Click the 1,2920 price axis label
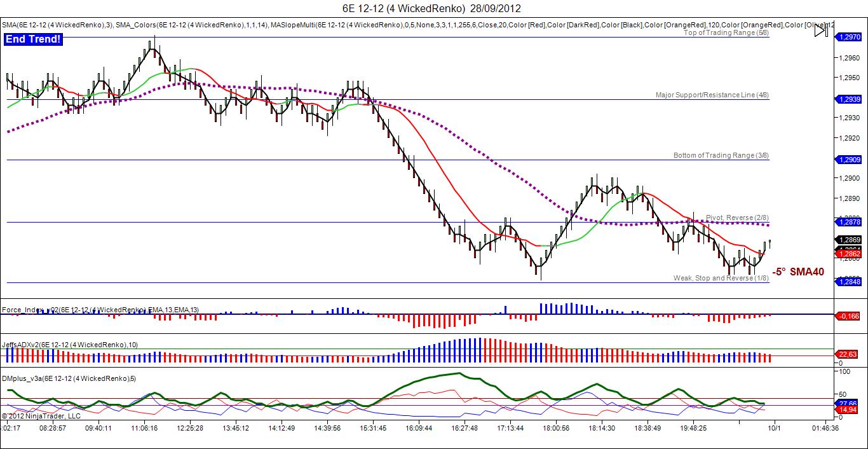Viewport: 868px width, 449px height. click(x=850, y=138)
